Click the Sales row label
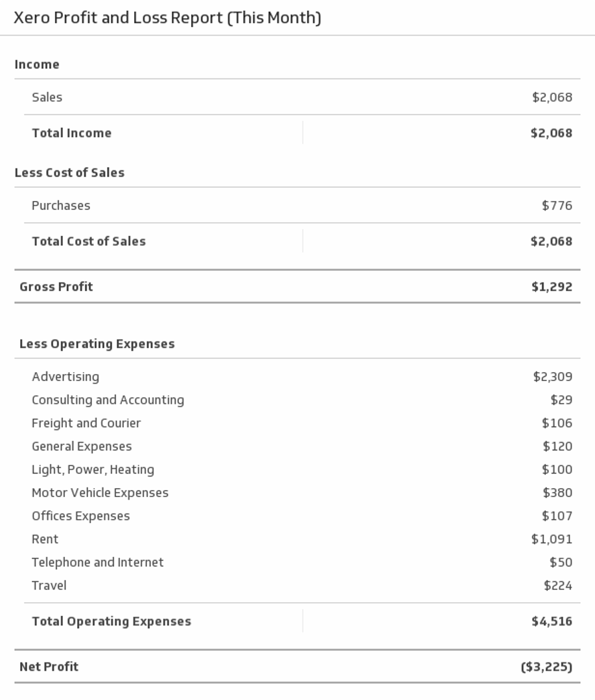 [x=47, y=97]
